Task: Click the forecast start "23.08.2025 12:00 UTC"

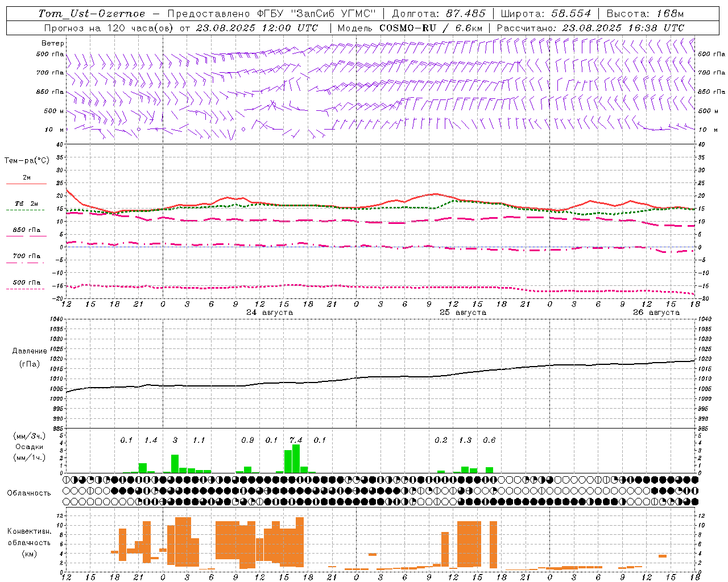Action: [x=257, y=28]
